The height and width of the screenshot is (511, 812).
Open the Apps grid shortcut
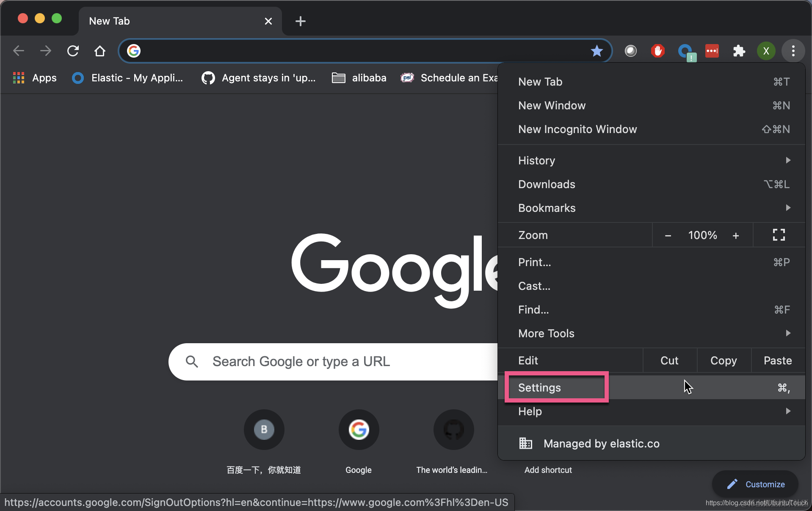point(35,78)
